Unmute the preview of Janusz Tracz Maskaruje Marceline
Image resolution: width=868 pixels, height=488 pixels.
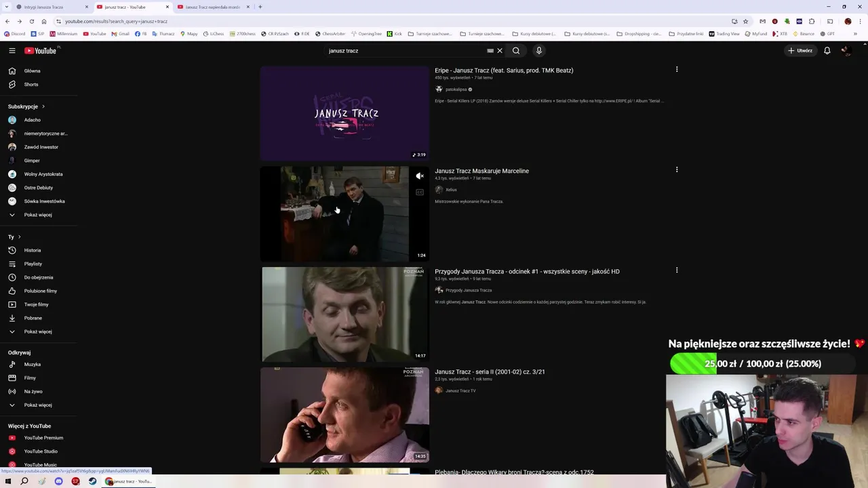(420, 176)
